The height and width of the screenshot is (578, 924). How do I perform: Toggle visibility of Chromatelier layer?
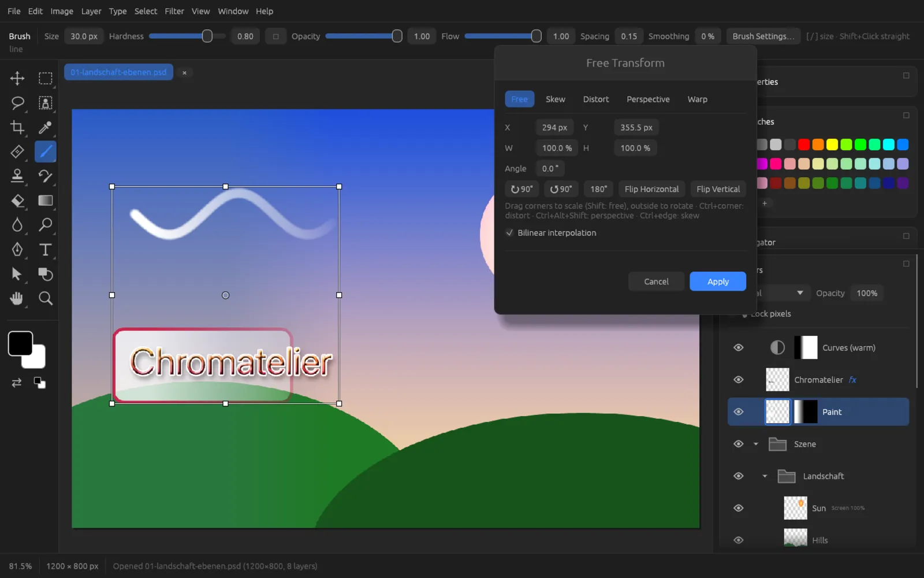[738, 380]
